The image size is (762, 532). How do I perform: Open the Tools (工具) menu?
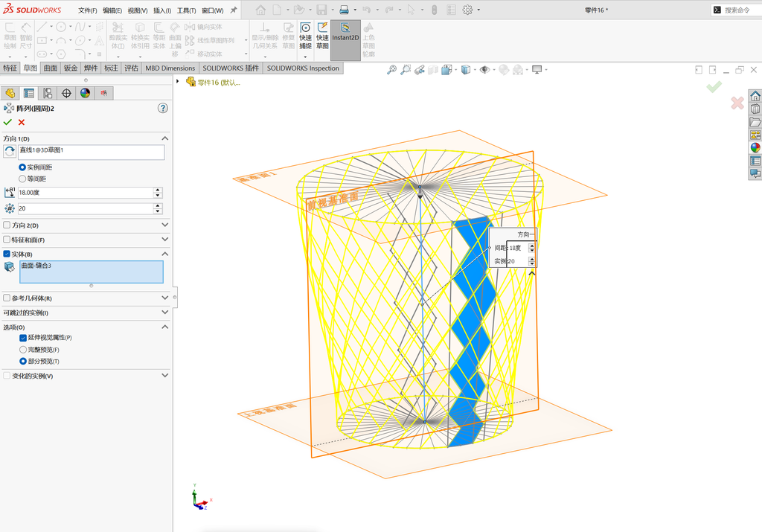click(x=186, y=10)
